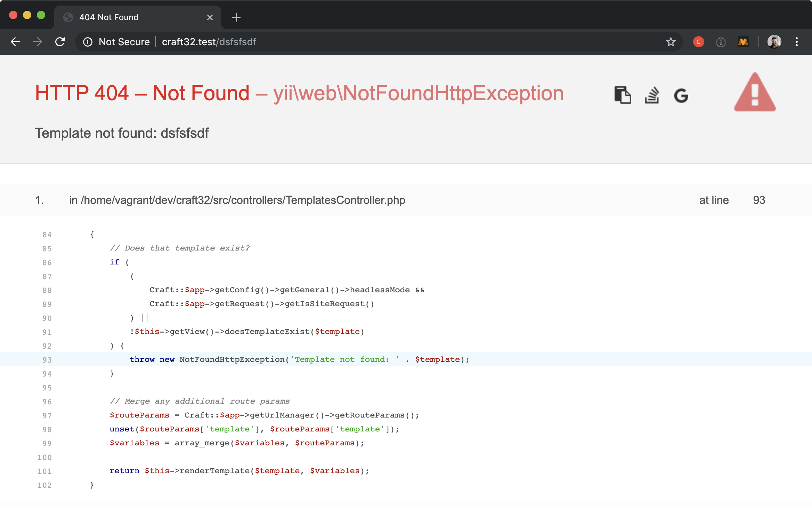Click the HTTP 404 – Not Found heading

coord(142,93)
